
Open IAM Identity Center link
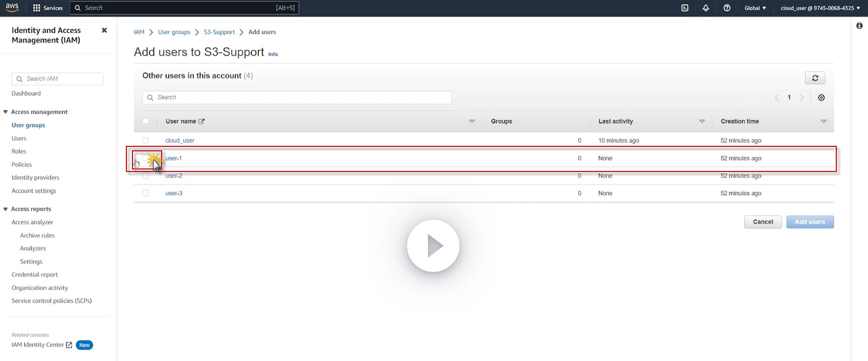tap(38, 345)
